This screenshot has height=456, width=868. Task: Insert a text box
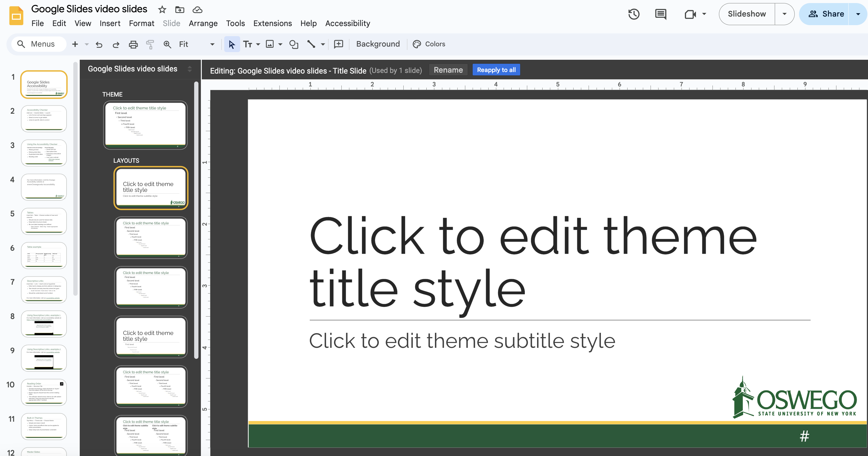point(248,44)
